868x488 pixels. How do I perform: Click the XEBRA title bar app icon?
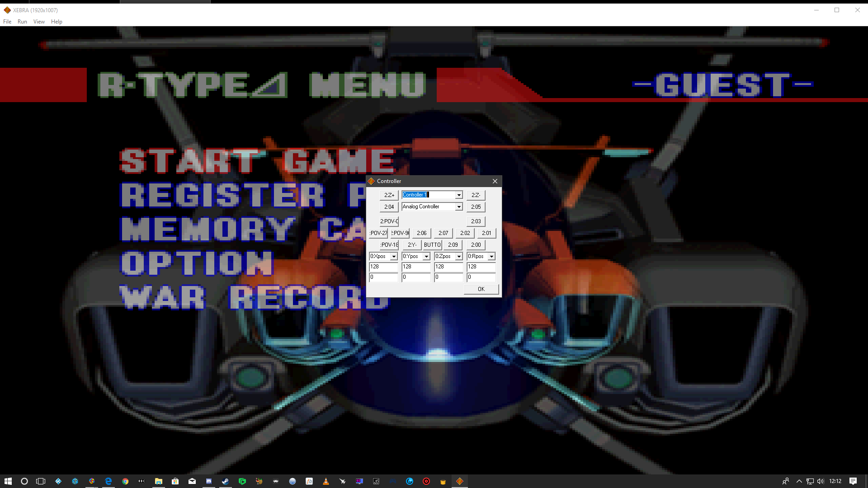(x=7, y=10)
